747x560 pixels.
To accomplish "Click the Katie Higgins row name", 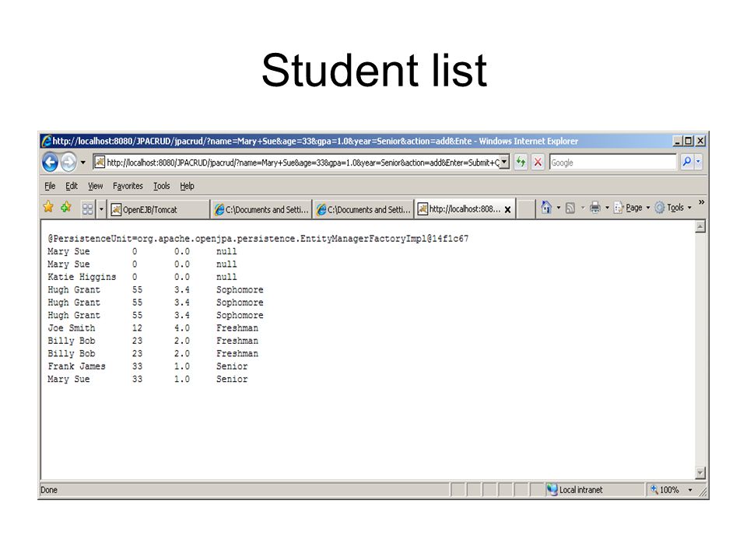I will (x=82, y=277).
